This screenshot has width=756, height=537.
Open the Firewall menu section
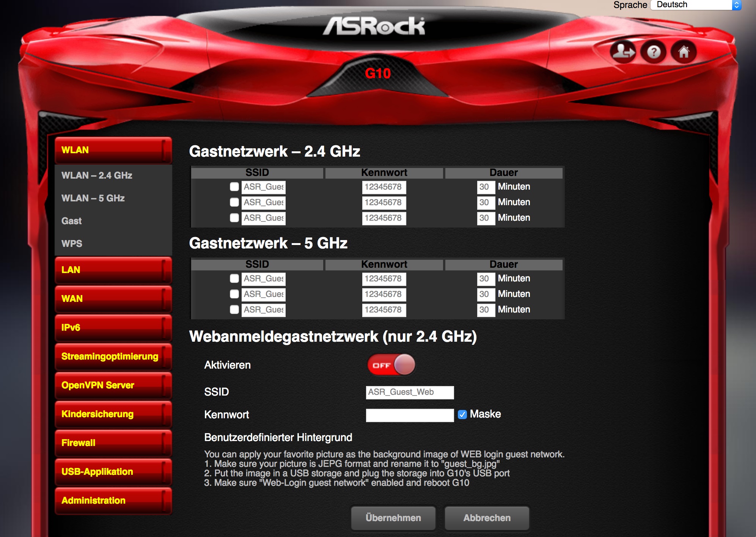click(113, 443)
